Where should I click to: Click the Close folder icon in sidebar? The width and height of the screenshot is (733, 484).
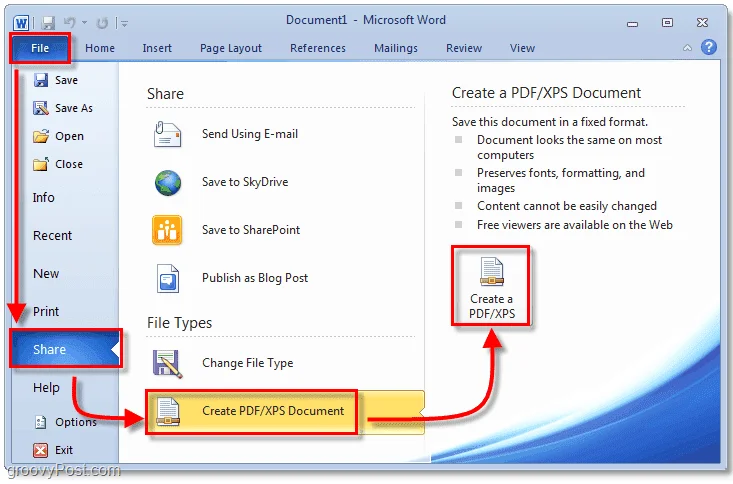[x=41, y=164]
